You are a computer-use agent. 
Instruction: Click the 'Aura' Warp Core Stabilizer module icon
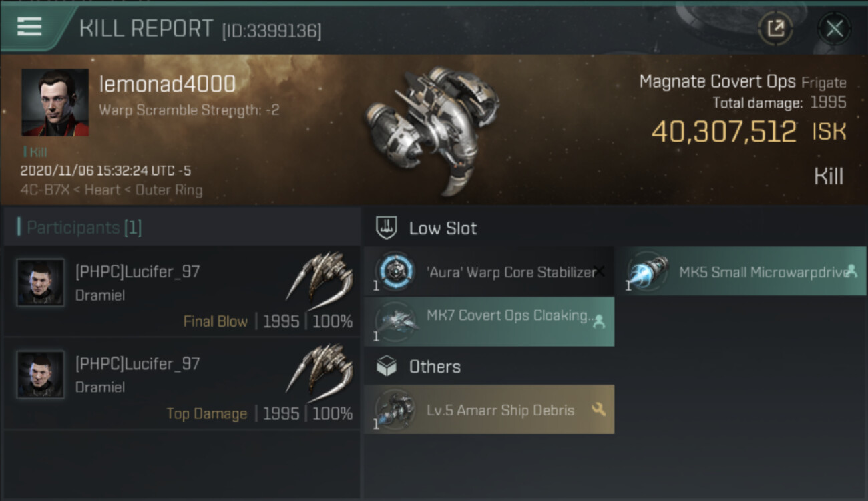(394, 271)
